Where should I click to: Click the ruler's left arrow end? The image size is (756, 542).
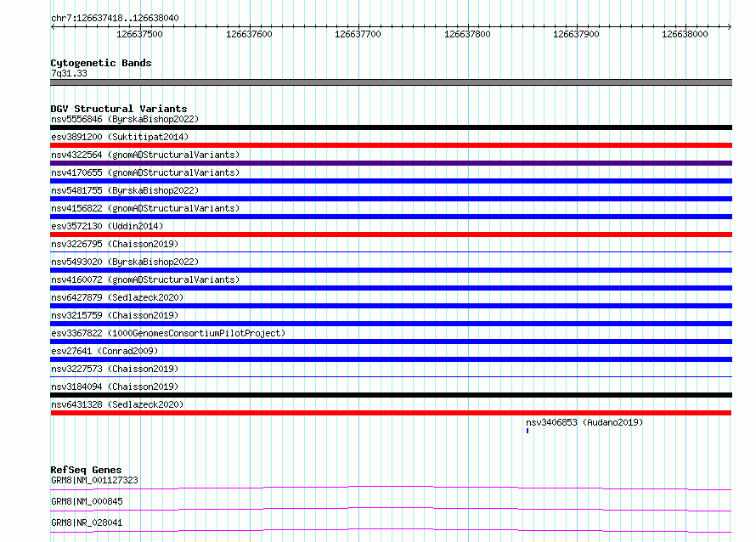pos(53,26)
